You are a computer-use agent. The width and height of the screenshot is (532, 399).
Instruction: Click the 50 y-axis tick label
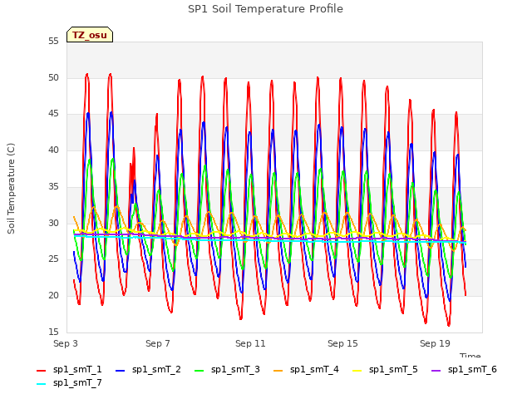click(53, 77)
